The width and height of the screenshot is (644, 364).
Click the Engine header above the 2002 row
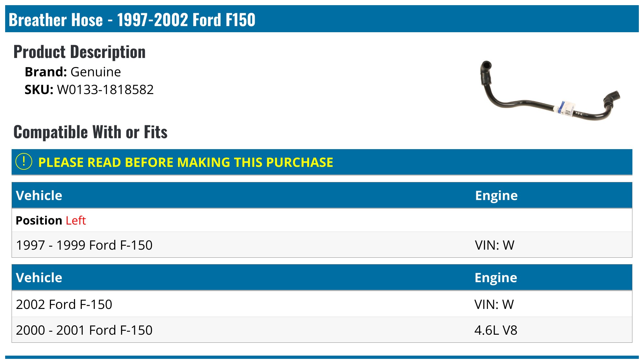tap(496, 278)
